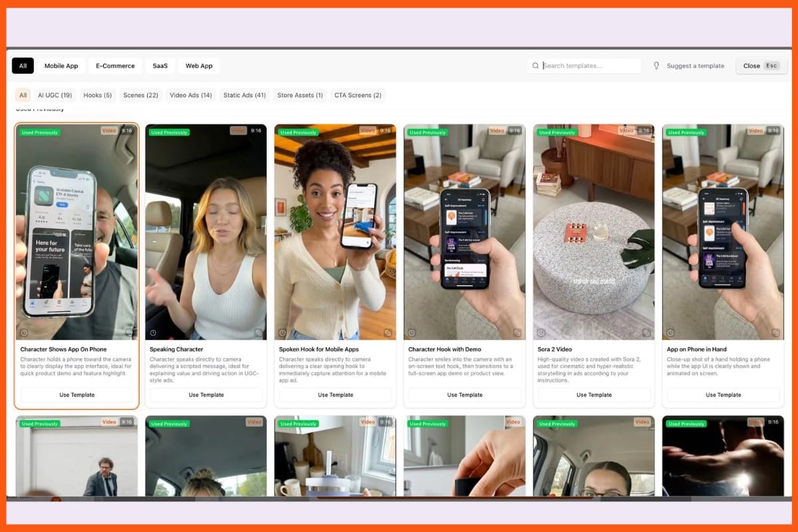Open the App on Phone in Hand thumbnail
Viewport: 798px width, 532px height.
[x=723, y=231]
